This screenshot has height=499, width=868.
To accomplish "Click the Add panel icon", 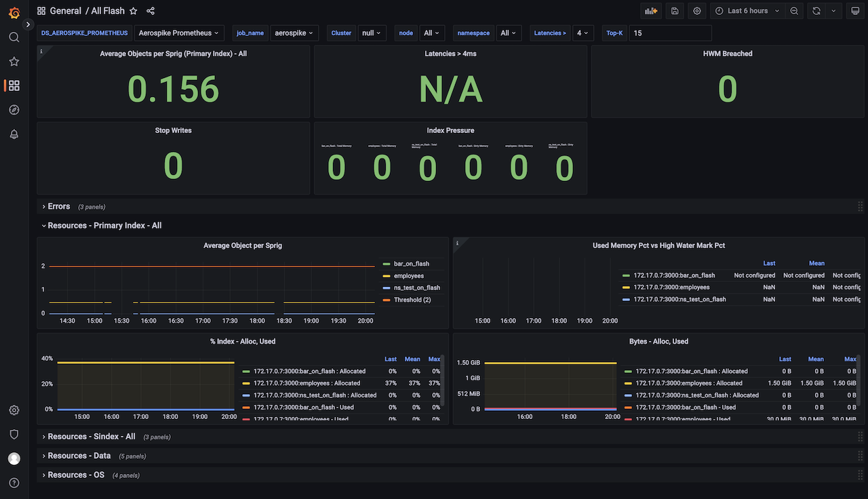I will pos(651,11).
